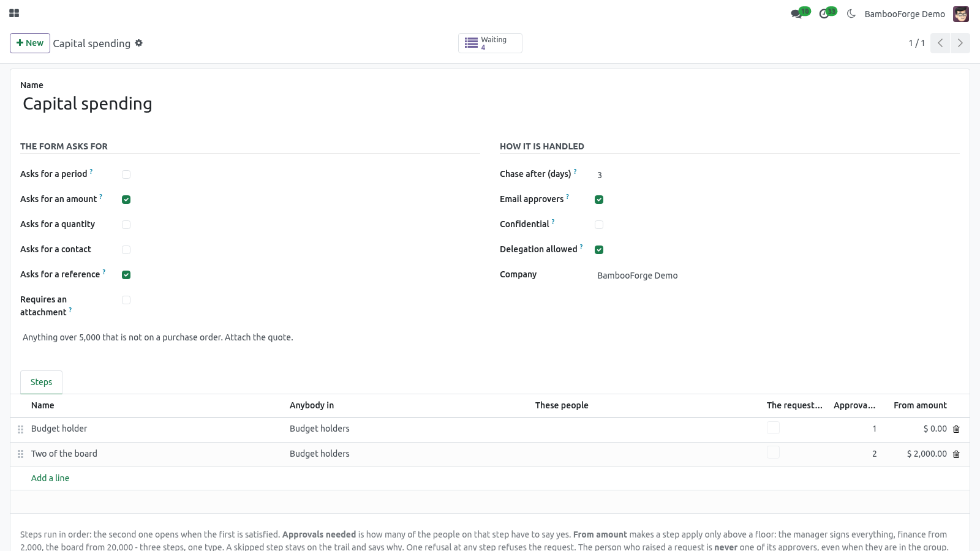
Task: Open Anybody in field of Budget holder row
Action: point(407,429)
